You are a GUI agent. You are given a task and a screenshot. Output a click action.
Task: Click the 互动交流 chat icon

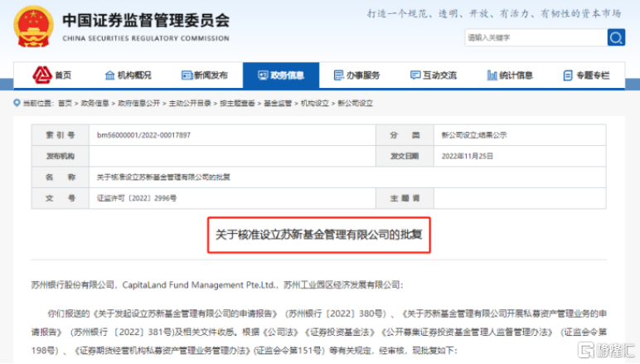415,75
